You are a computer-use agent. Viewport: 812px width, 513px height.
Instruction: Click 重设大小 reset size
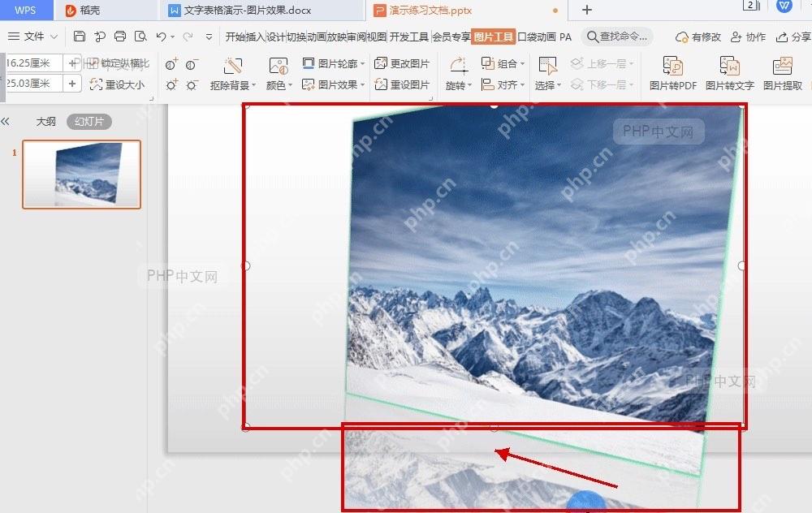pos(117,84)
